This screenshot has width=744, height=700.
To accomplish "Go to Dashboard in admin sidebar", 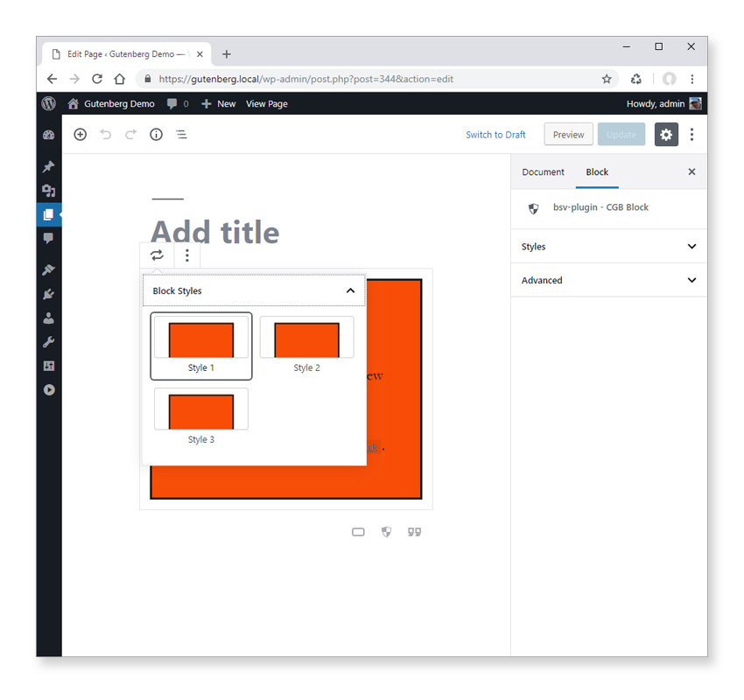I will (49, 135).
